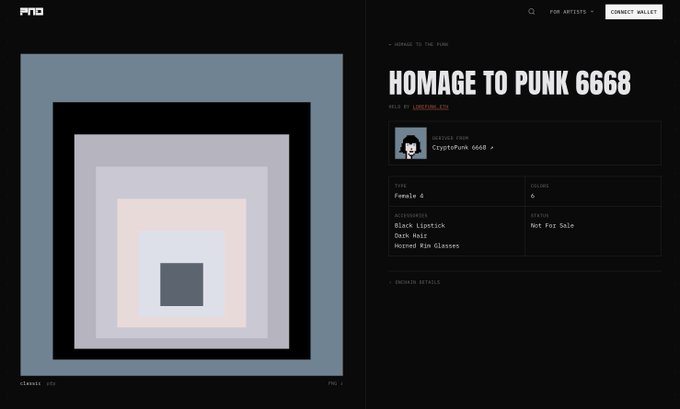The height and width of the screenshot is (409, 680).
Task: Click the colors value '6'
Action: [533, 196]
